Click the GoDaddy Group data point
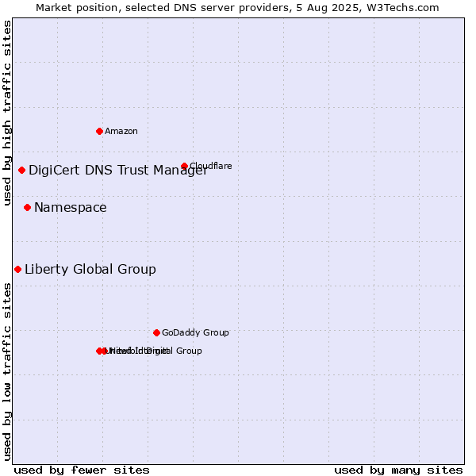This screenshot has height=476, width=476. 156,333
